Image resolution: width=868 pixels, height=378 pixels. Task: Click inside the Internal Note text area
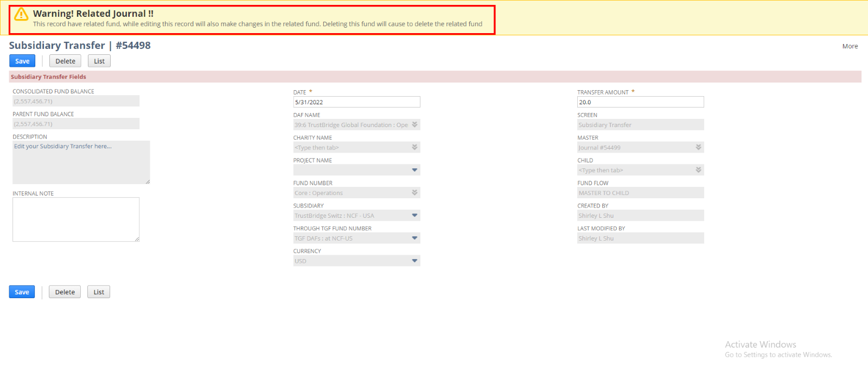(x=76, y=219)
